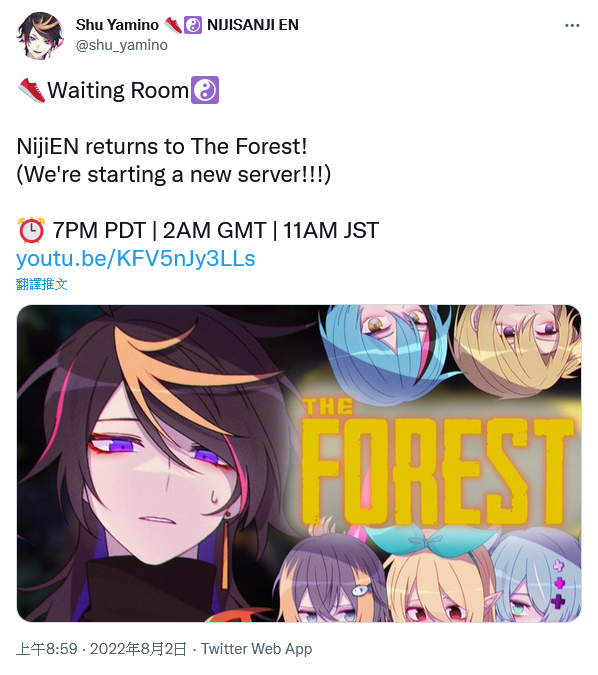Click the yin-yang emoji beside NIJISANJI EN
598x675 pixels.
point(193,25)
